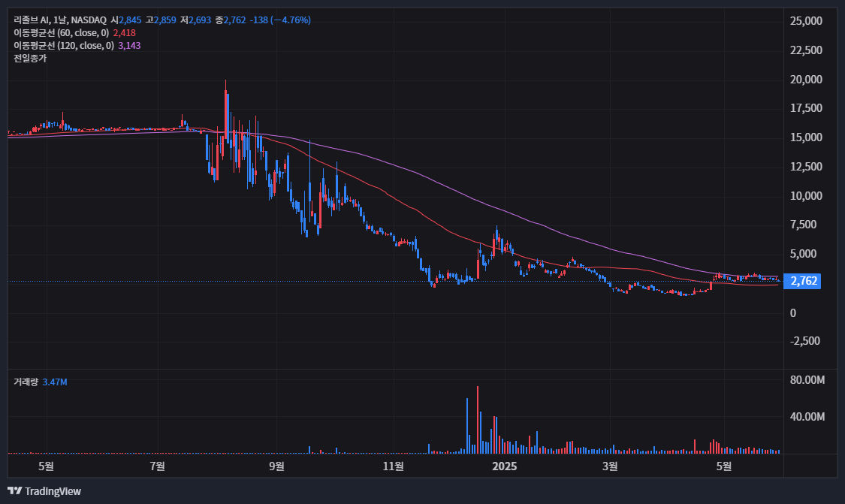The width and height of the screenshot is (845, 504).
Task: Click the 거래량 volume indicator label
Action: [x=26, y=382]
